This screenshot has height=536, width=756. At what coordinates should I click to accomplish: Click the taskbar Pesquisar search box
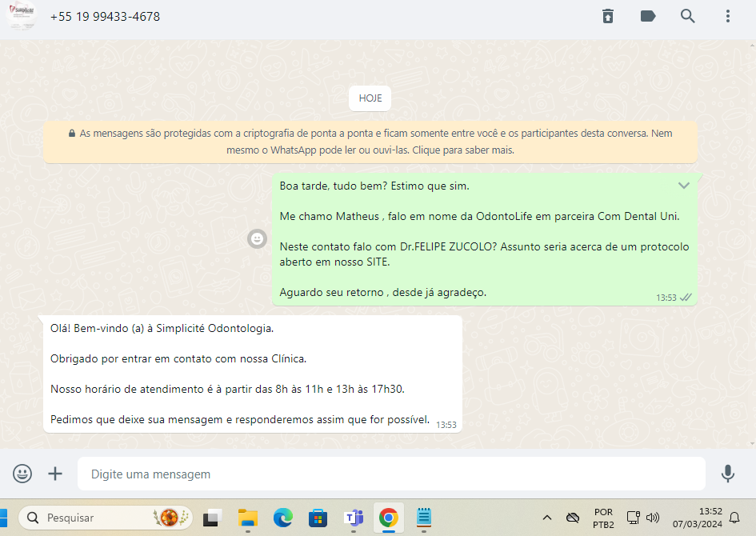pos(105,518)
